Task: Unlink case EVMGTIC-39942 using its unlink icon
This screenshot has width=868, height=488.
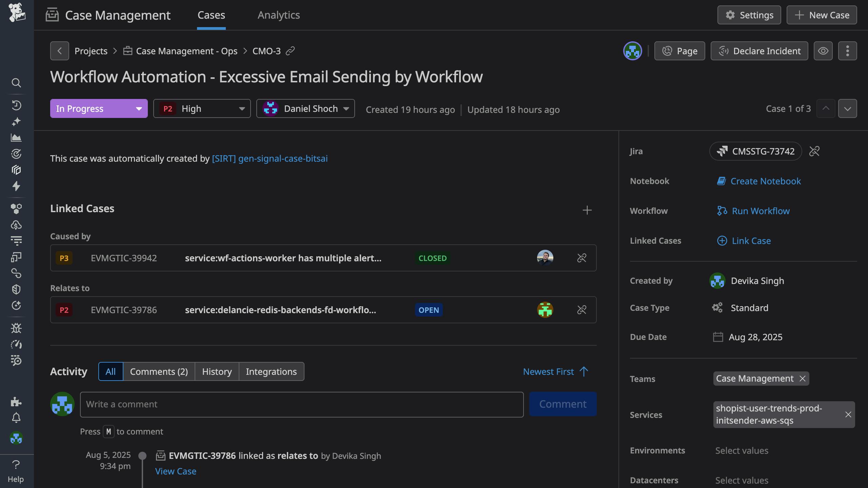Action: (581, 258)
